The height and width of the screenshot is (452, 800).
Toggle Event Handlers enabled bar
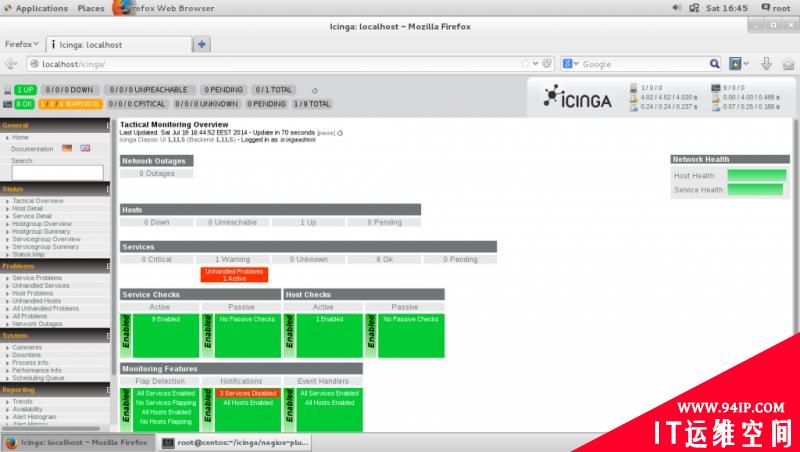[x=289, y=409]
